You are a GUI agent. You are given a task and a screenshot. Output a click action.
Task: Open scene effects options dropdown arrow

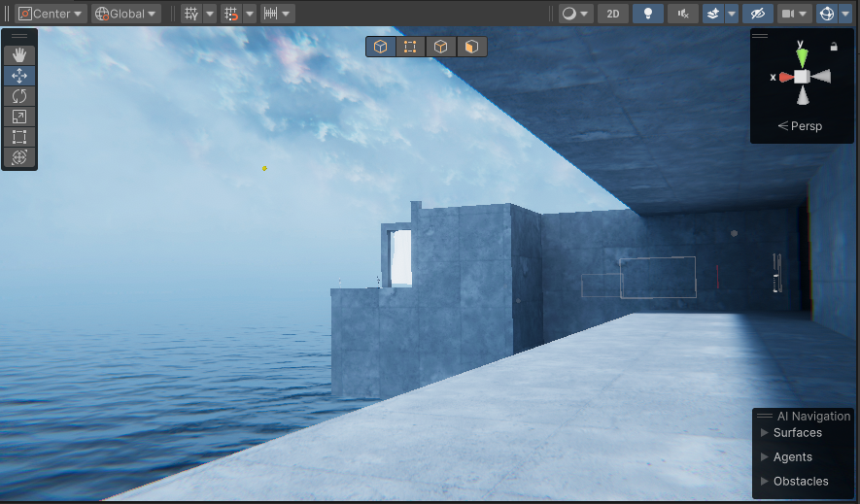coord(731,14)
